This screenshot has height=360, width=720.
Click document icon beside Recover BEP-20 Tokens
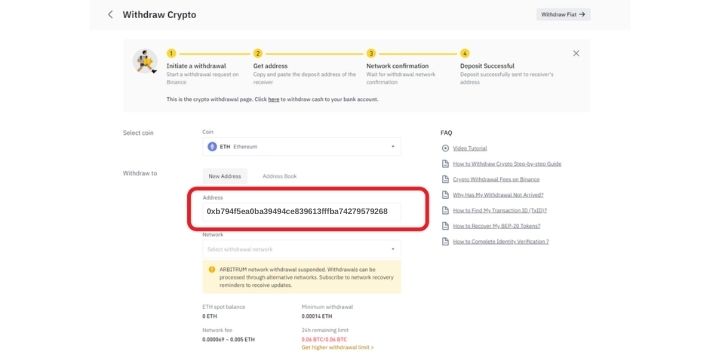point(444,226)
